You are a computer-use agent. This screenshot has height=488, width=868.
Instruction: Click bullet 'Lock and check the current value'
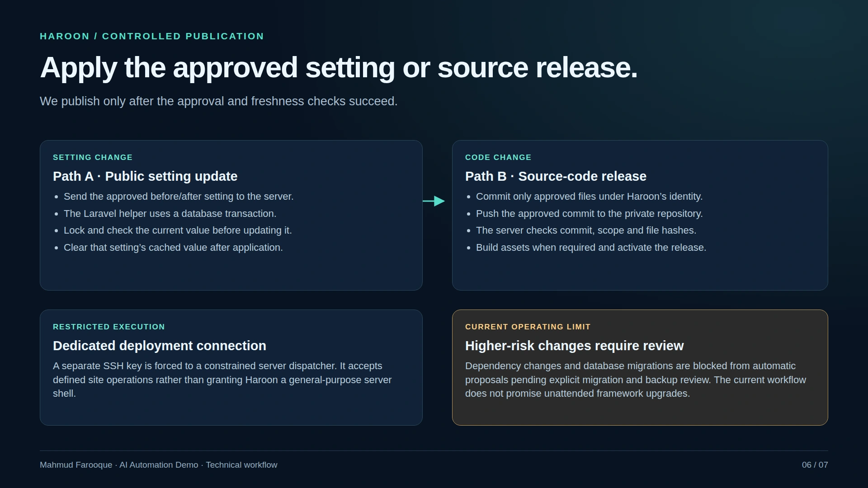point(178,230)
